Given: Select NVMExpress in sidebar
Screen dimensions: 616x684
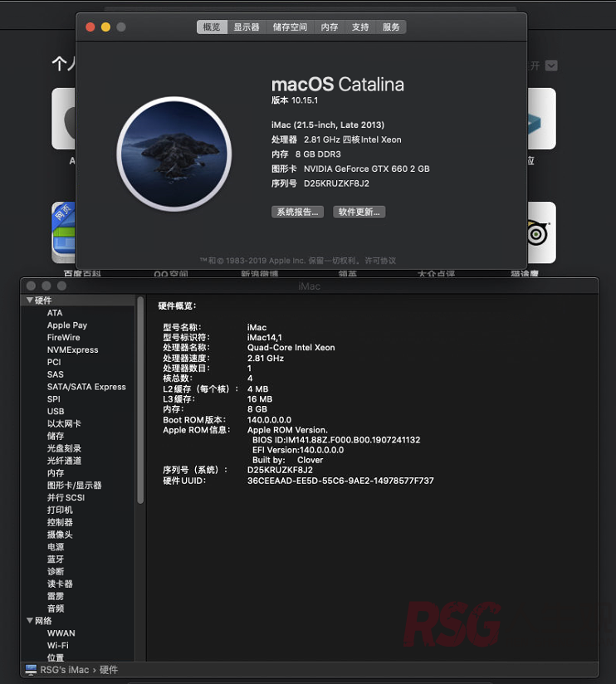Looking at the screenshot, I should click(73, 349).
